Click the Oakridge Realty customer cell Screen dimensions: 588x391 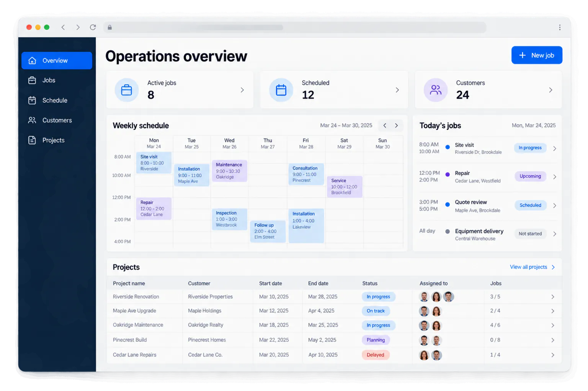(x=206, y=325)
